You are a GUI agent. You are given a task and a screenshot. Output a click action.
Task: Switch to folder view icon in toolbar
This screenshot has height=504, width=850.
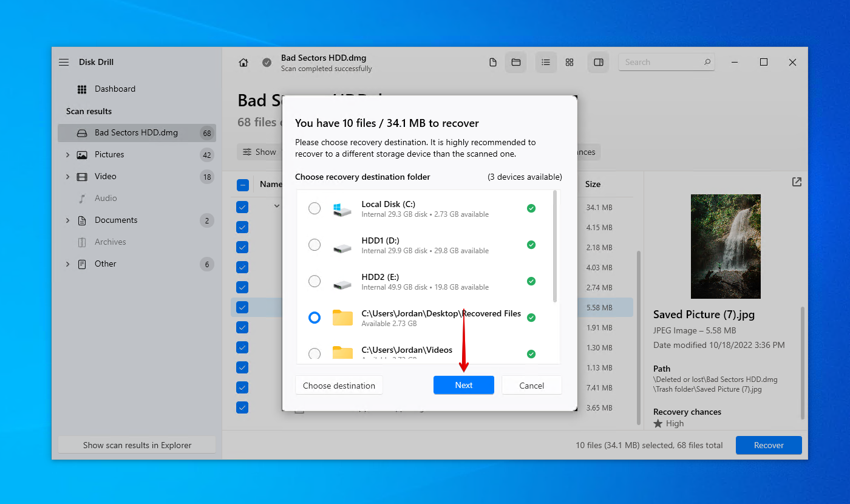pyautogui.click(x=516, y=62)
